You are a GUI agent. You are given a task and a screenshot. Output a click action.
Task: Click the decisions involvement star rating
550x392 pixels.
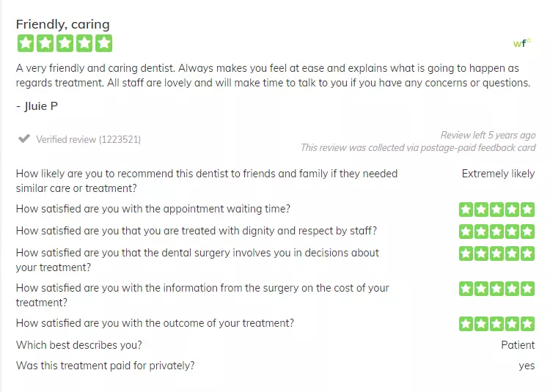tap(496, 254)
